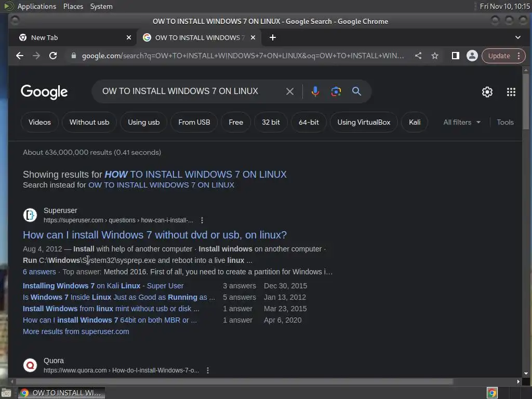Open the Chrome profile avatar
The image size is (532, 399).
[x=472, y=56]
